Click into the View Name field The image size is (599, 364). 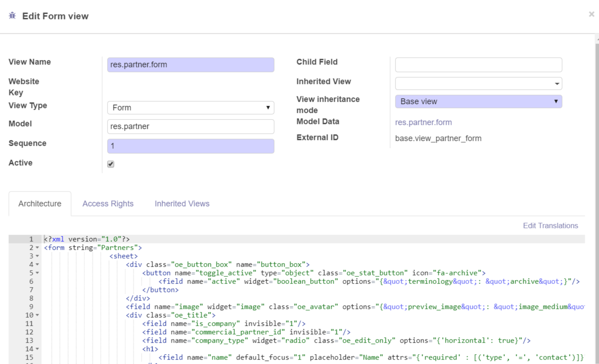click(190, 65)
